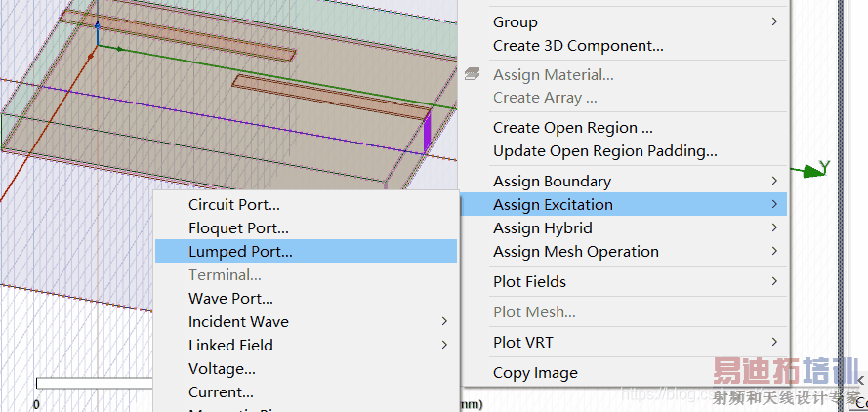Open the Assign Hybrid submenu

[x=625, y=228]
